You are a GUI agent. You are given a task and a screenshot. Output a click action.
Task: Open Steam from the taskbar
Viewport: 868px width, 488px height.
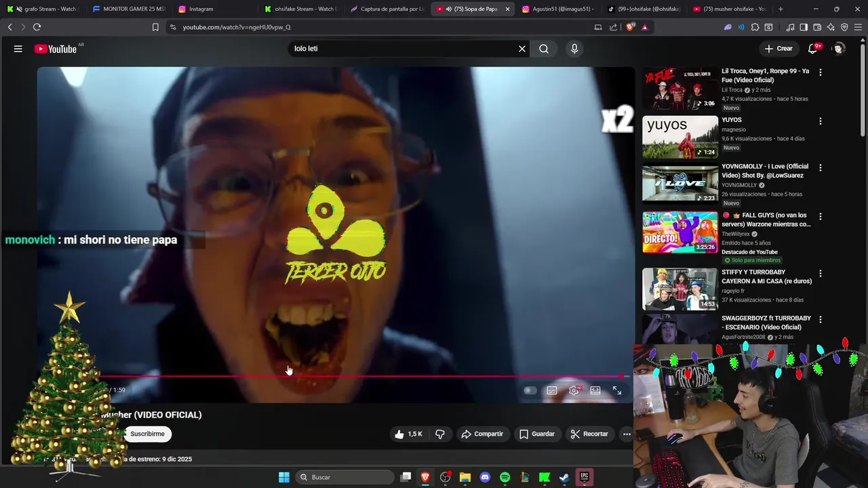click(564, 477)
